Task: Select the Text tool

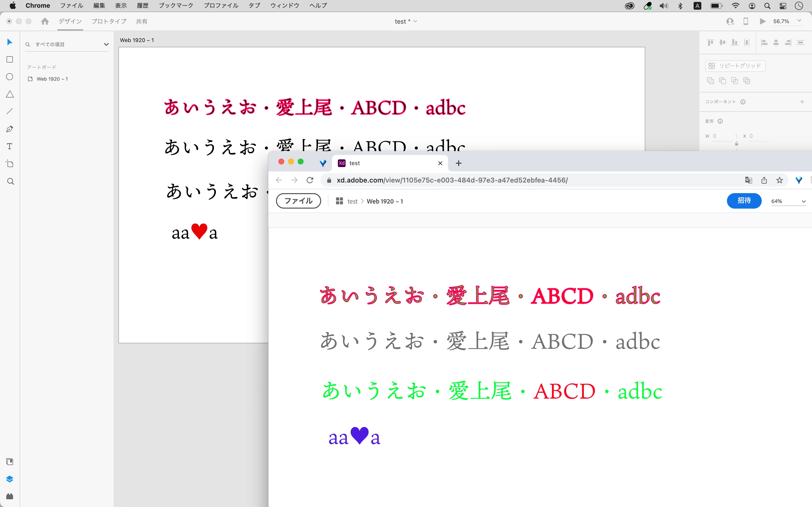Action: (10, 147)
